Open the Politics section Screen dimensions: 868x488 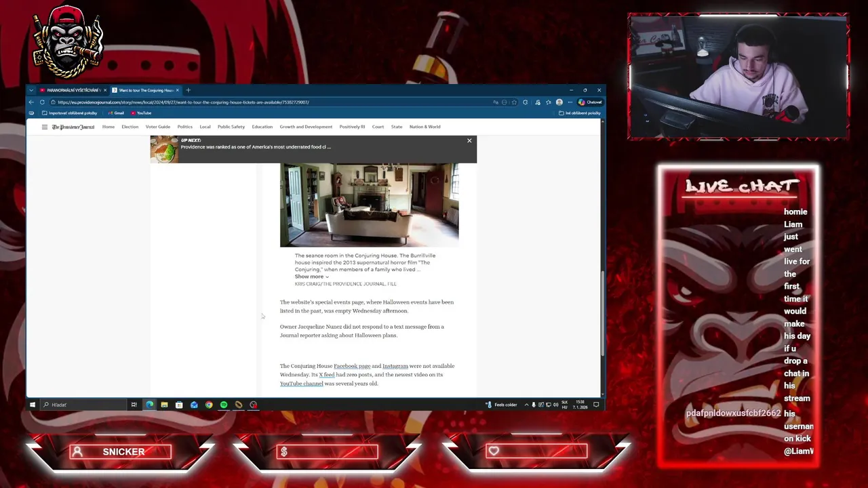[185, 127]
